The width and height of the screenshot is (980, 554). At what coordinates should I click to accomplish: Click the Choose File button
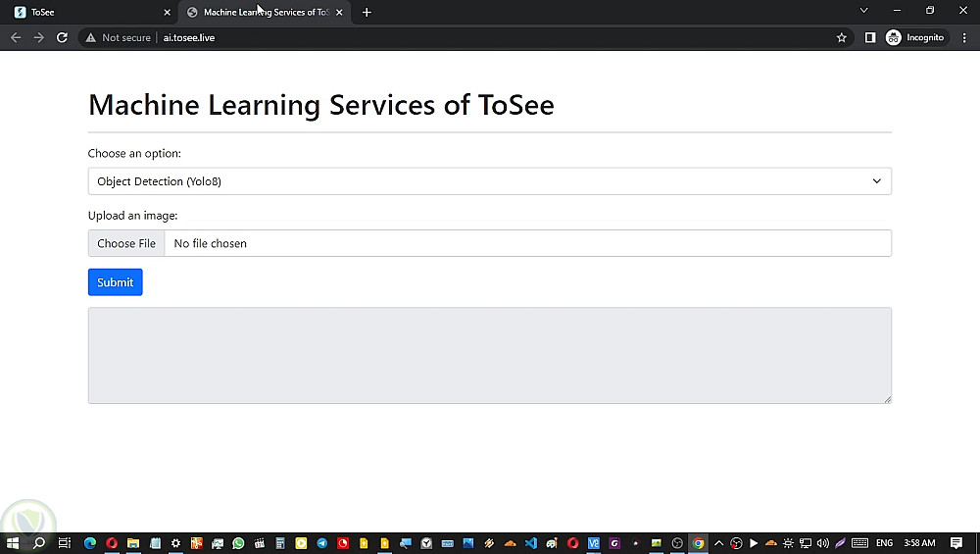pyautogui.click(x=126, y=243)
